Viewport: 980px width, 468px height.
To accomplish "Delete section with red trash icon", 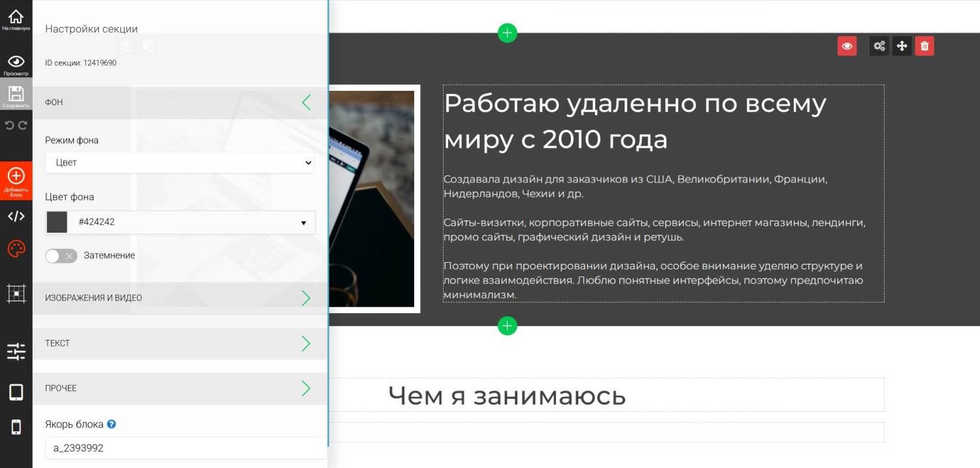I will click(x=924, y=46).
